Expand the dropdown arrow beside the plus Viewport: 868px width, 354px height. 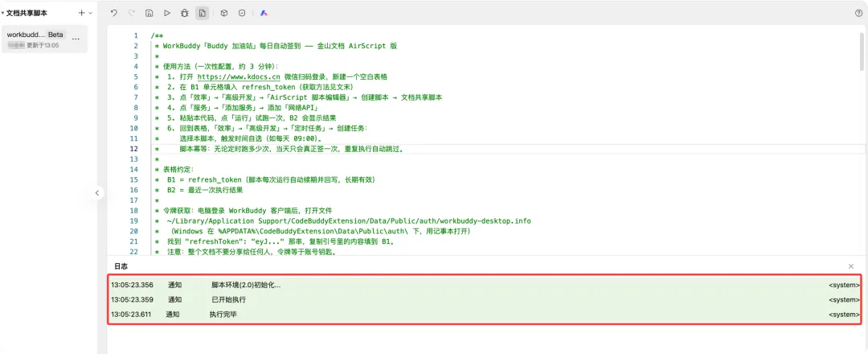(x=90, y=13)
